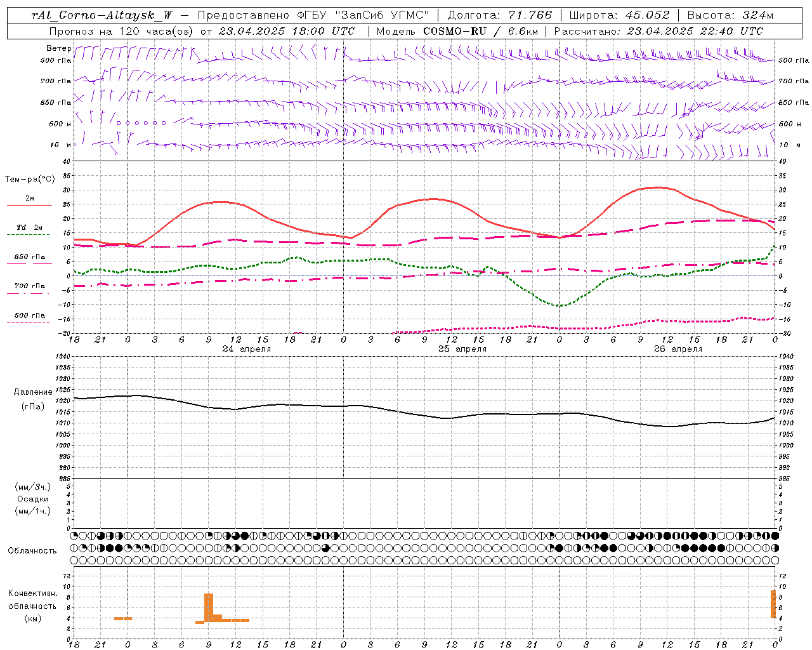
Task: Click the (мм/1ч.) precipitation unit label
Action: pyautogui.click(x=33, y=511)
